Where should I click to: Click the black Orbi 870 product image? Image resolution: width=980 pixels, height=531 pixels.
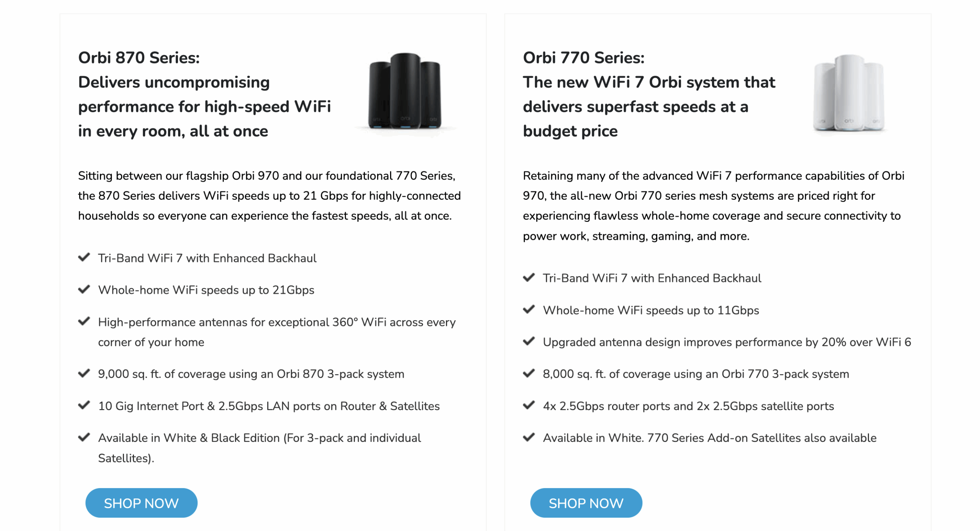405,92
